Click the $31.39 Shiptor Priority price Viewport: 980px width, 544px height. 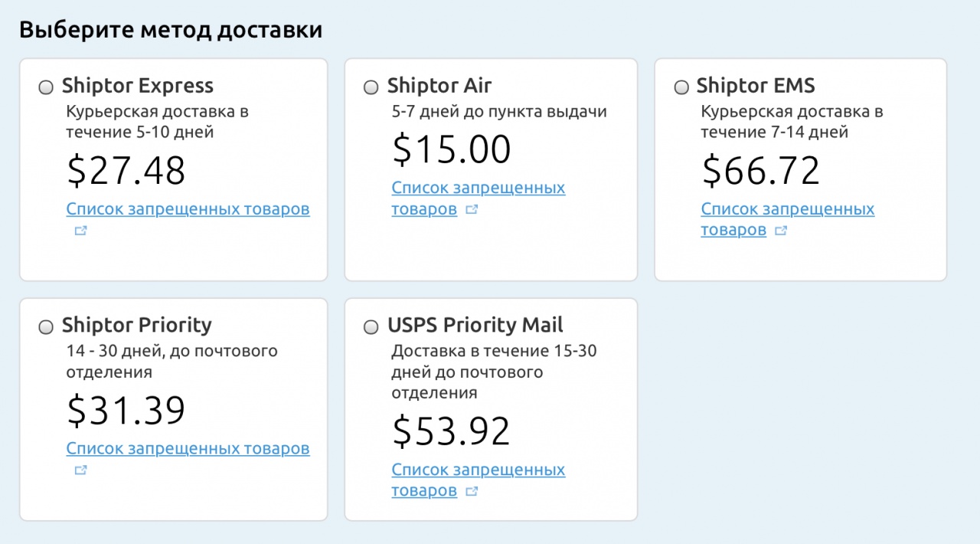click(126, 411)
